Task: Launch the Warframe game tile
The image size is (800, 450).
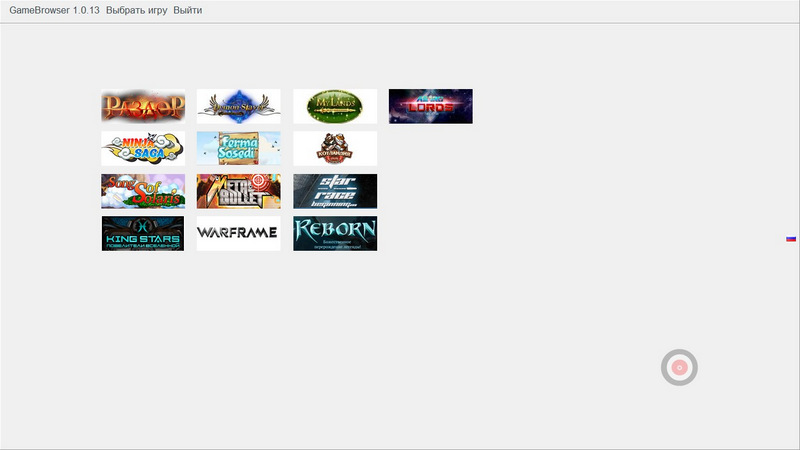Action: tap(239, 233)
